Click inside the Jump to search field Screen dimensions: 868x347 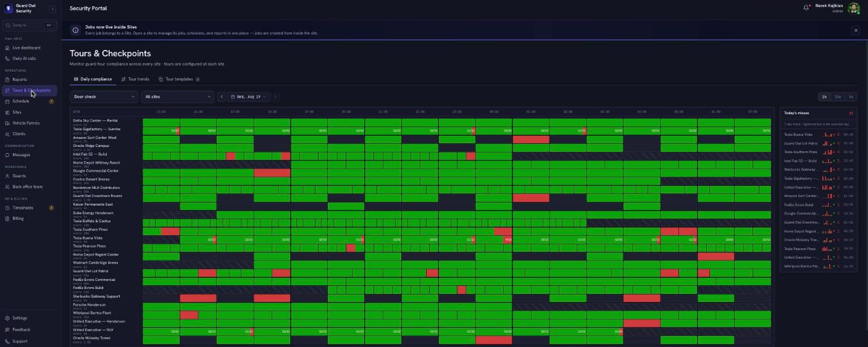[x=30, y=25]
